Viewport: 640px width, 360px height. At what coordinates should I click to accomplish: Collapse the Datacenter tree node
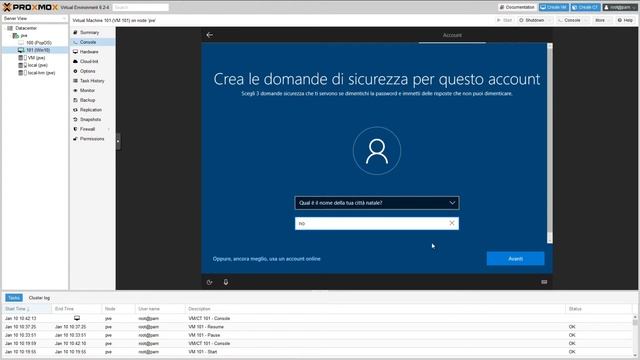click(x=5, y=28)
